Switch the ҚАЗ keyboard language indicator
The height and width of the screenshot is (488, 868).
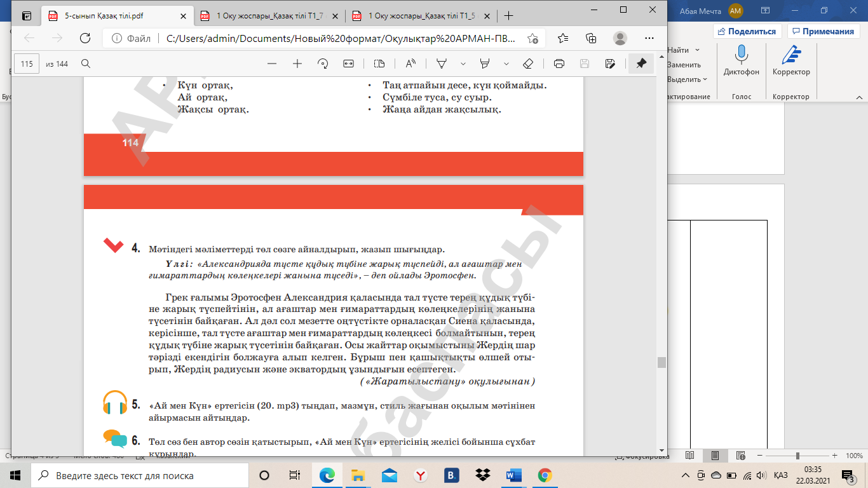(781, 475)
